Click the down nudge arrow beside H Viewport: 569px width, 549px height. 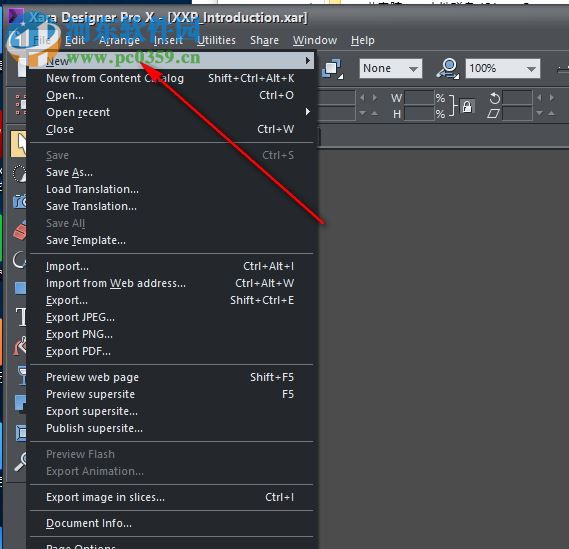pos(362,114)
